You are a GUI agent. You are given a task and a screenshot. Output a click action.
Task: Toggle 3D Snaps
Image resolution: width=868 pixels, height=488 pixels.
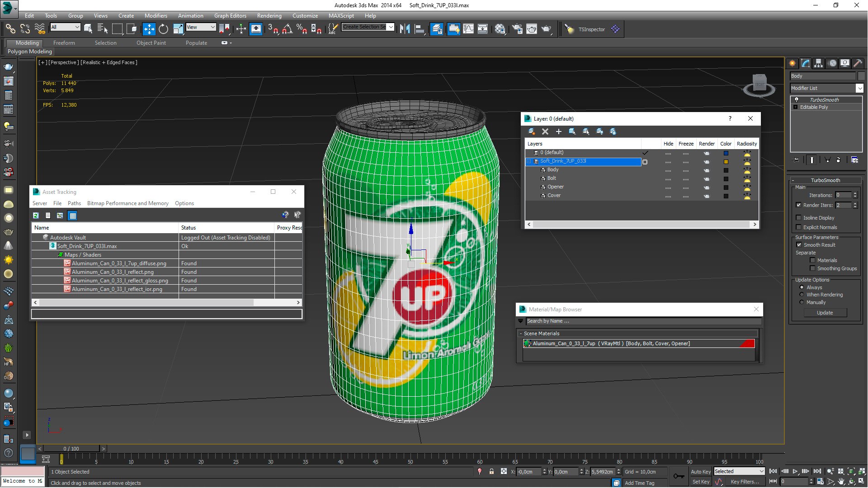[x=273, y=29]
